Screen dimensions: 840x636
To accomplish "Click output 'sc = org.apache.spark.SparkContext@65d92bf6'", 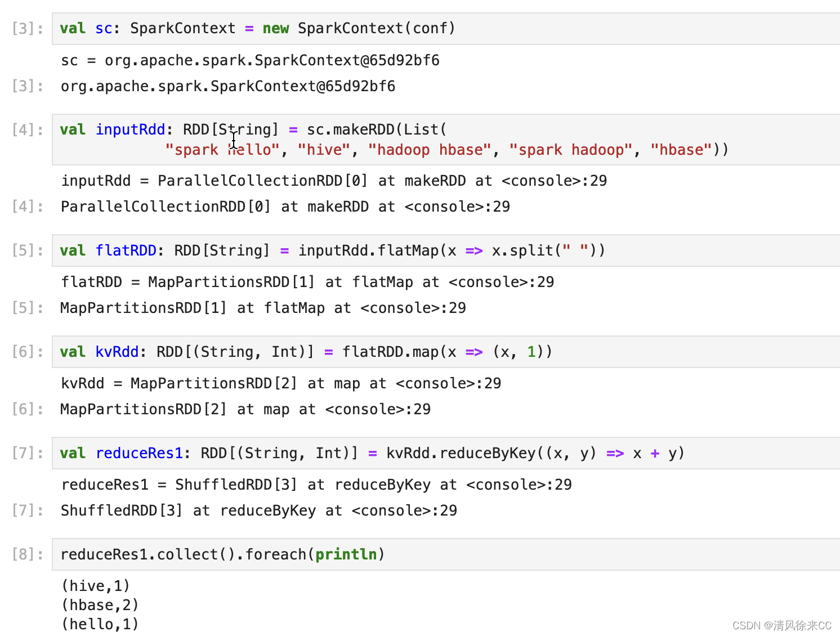I will click(251, 60).
